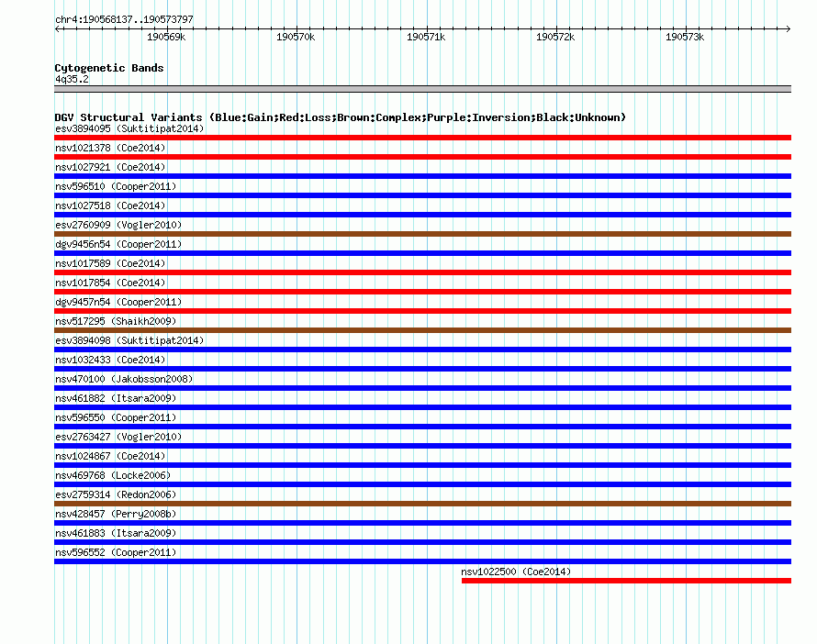Viewport: 817px width, 644px height.
Task: Click the nsv596550 (Cooper2011) label
Action: [x=116, y=417]
